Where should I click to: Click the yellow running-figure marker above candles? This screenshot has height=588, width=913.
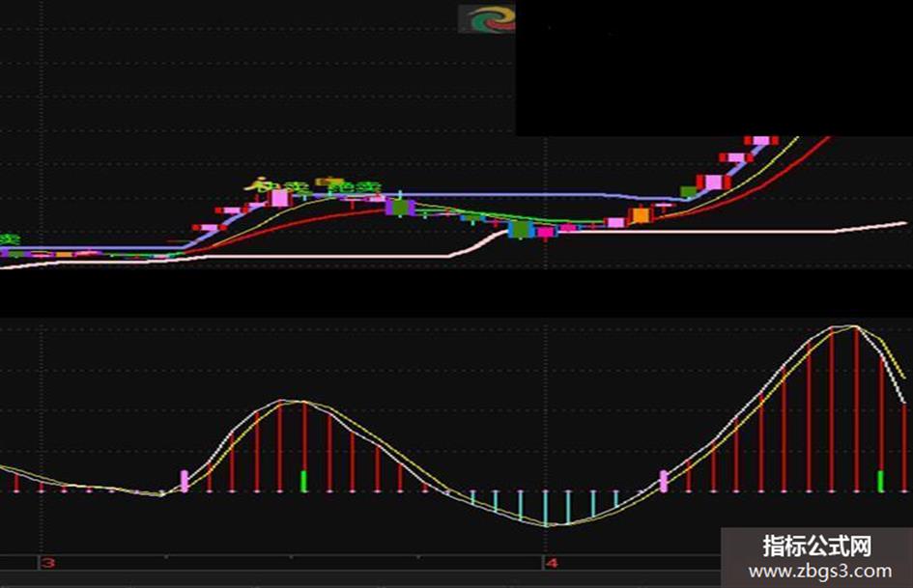point(257,185)
